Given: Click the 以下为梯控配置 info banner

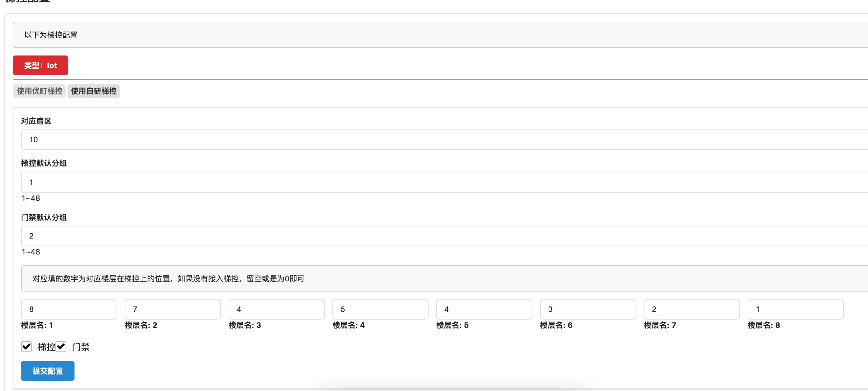Looking at the screenshot, I should click(438, 35).
